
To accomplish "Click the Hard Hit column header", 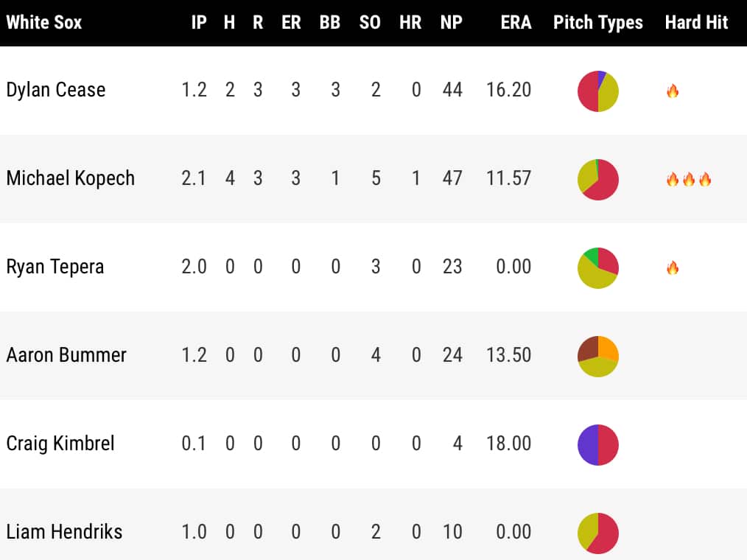I will [x=696, y=22].
